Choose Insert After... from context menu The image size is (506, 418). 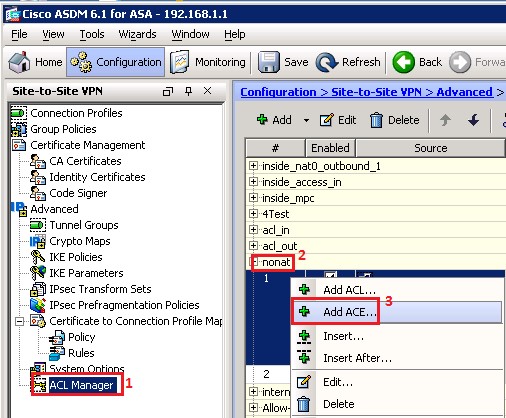pyautogui.click(x=397, y=358)
